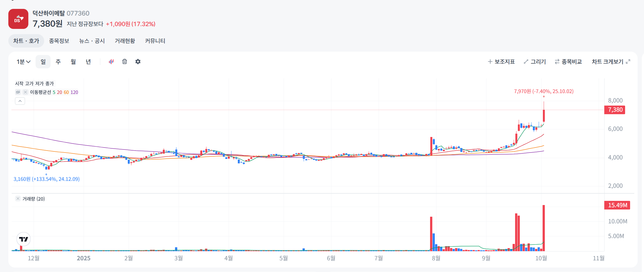
Task: Click the 2025 year label on time axis
Action: coord(84,258)
